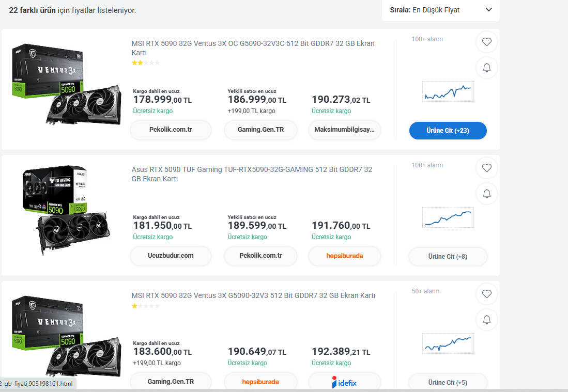Open price history chart for MSI Ventus 3X OC
The width and height of the screenshot is (568, 392).
(x=448, y=91)
